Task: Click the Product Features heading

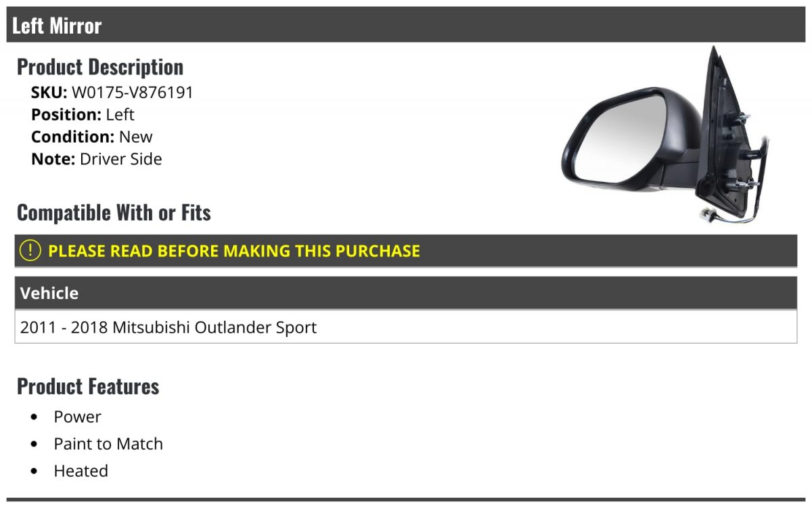Action: 88,386
